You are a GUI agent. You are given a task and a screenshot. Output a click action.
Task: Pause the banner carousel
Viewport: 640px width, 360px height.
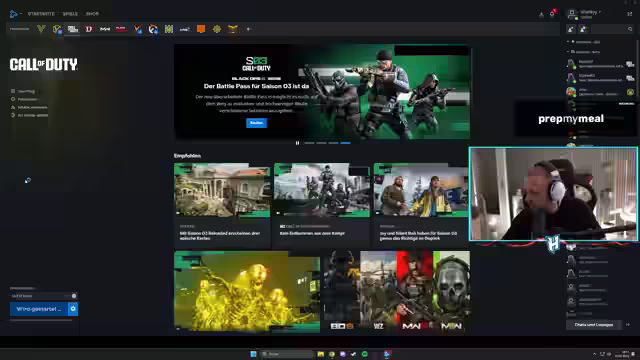click(298, 143)
